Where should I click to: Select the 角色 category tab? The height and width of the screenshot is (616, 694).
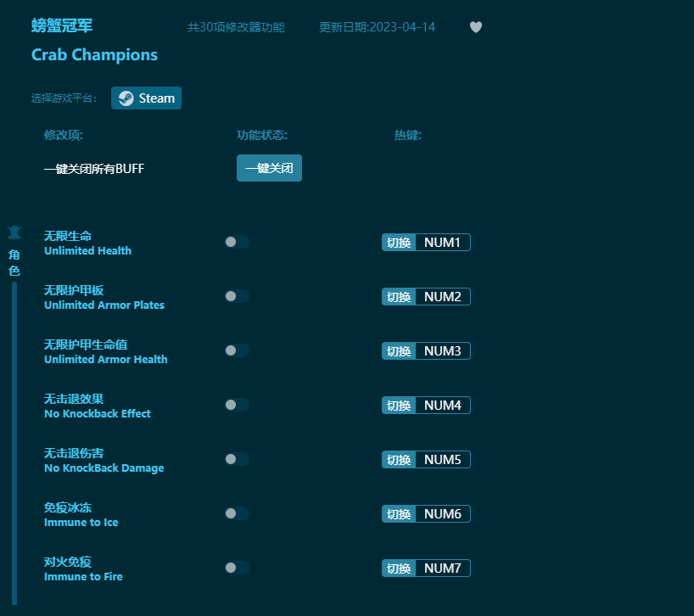[x=14, y=262]
